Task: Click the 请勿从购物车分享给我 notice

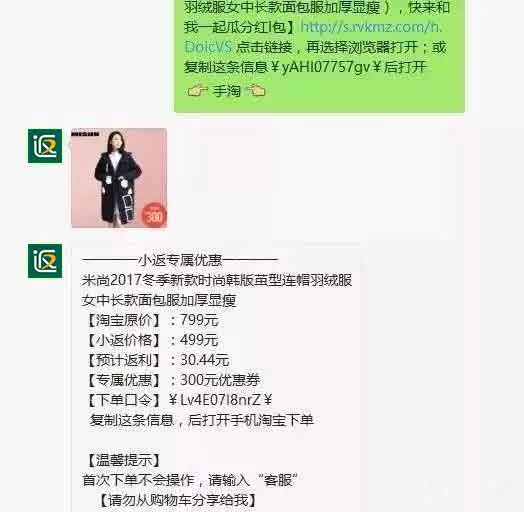Action: [178, 500]
